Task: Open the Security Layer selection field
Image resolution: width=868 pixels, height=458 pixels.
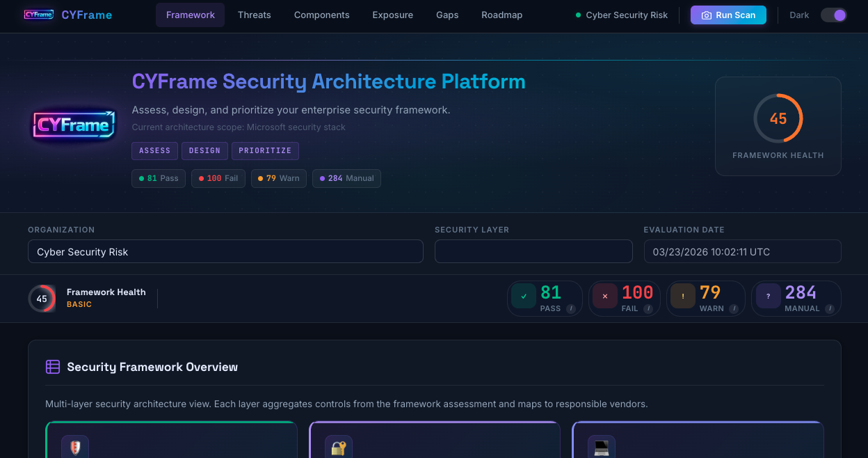Action: point(533,251)
